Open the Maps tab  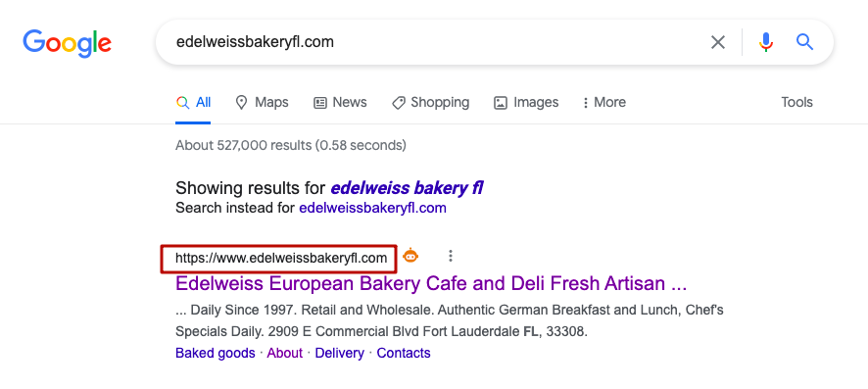pos(262,102)
